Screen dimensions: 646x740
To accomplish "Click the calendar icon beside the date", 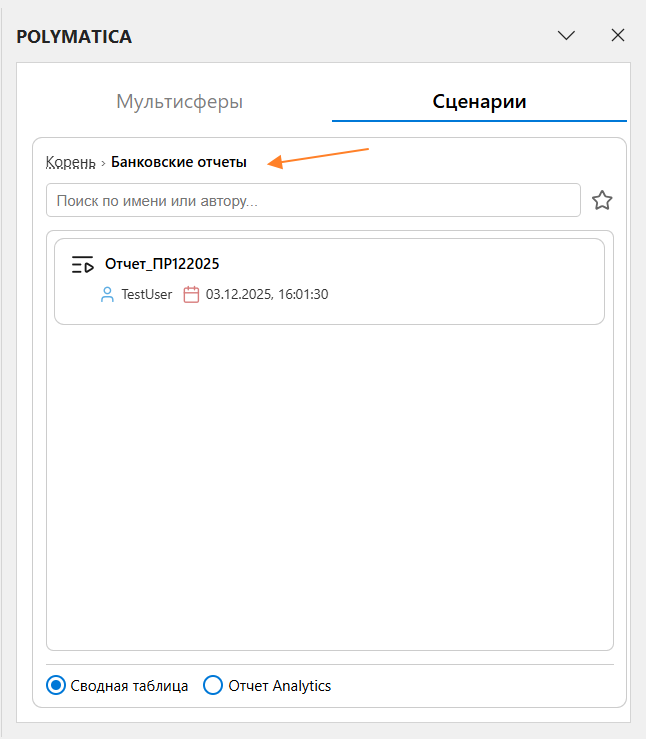I will 191,295.
